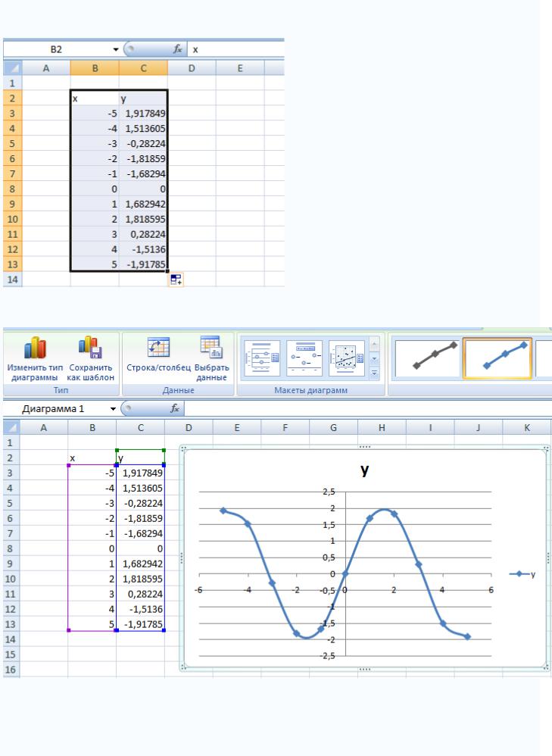Screen dimensions: 552x756
Task: Select column J header in chart worksheet
Action: click(479, 427)
